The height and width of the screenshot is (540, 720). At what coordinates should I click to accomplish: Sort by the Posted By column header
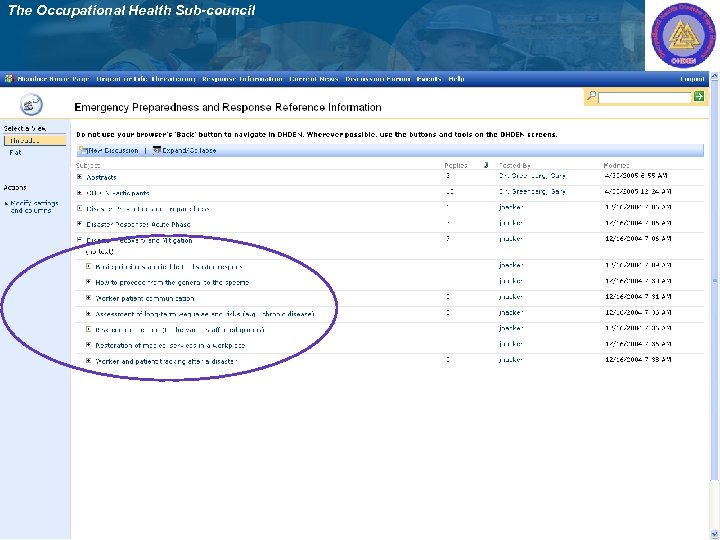coord(515,165)
